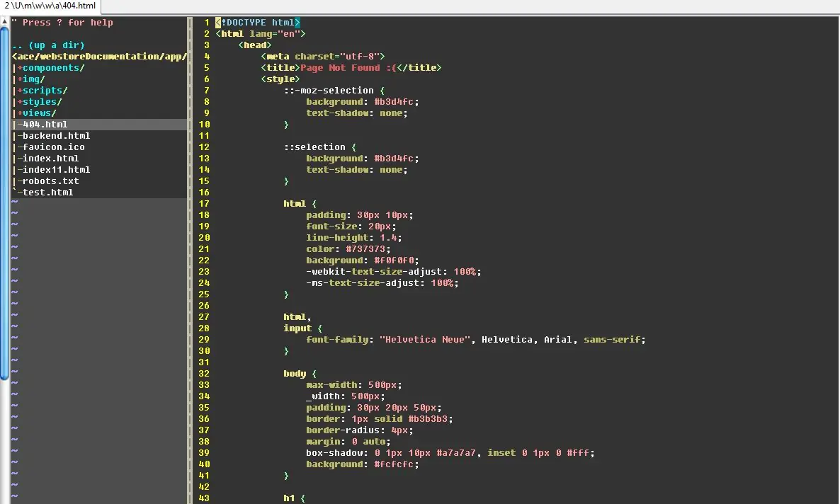The height and width of the screenshot is (504, 840).
Task: Click the ::selection selector on line 12
Action: [314, 147]
